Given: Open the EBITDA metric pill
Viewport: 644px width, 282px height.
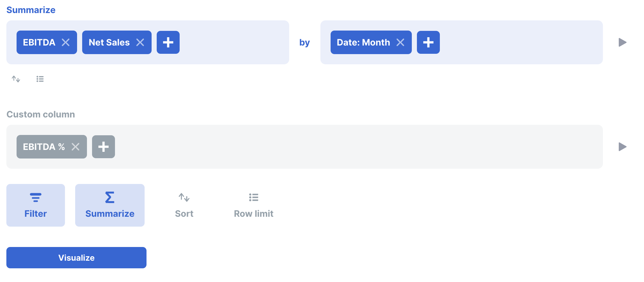Looking at the screenshot, I should click(39, 42).
